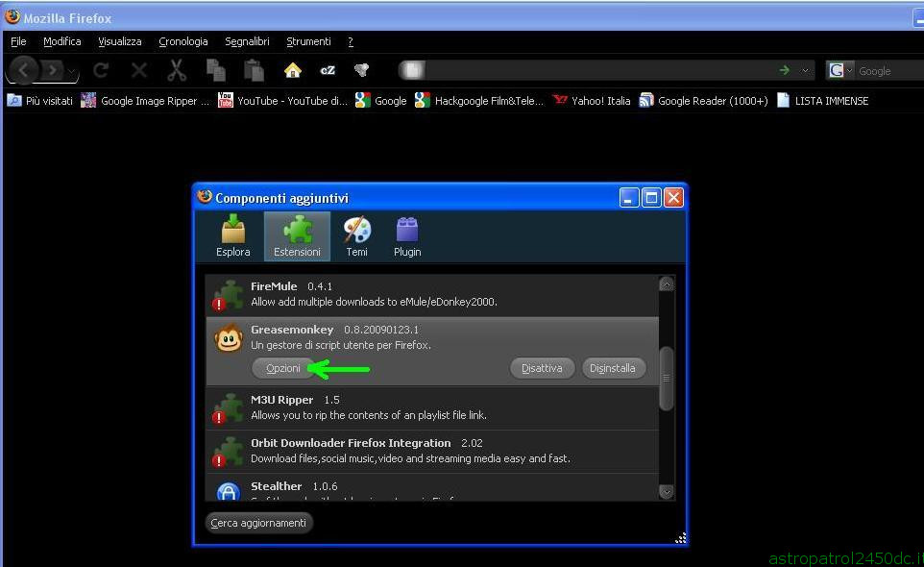Click "Un gestore di script utente per Firefox."
Screen dimensions: 924x567
click(x=341, y=345)
